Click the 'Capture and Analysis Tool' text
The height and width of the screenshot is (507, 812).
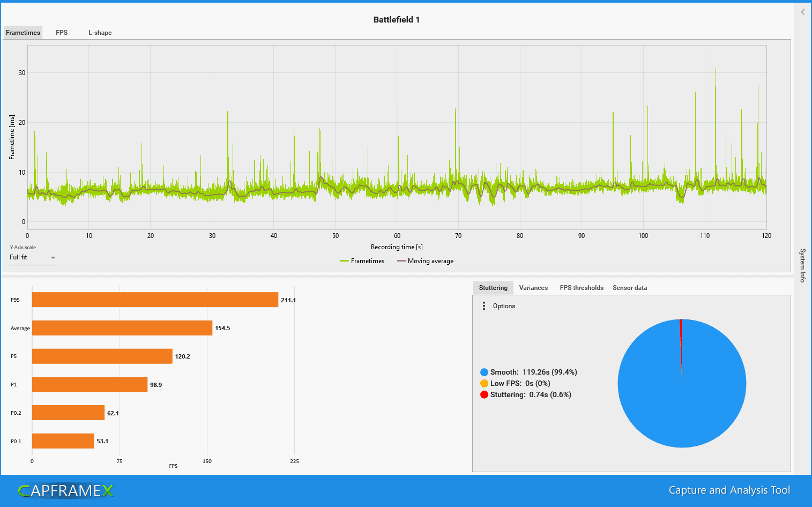tap(729, 490)
